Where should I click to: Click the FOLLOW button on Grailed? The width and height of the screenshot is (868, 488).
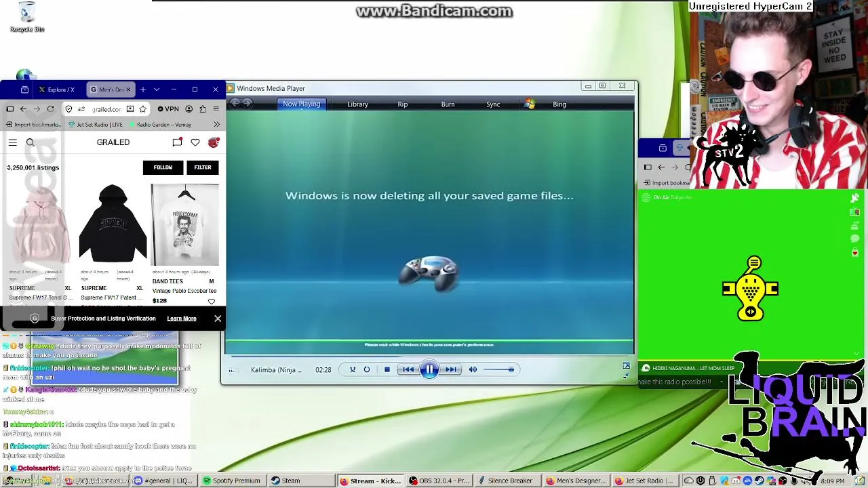pos(163,167)
